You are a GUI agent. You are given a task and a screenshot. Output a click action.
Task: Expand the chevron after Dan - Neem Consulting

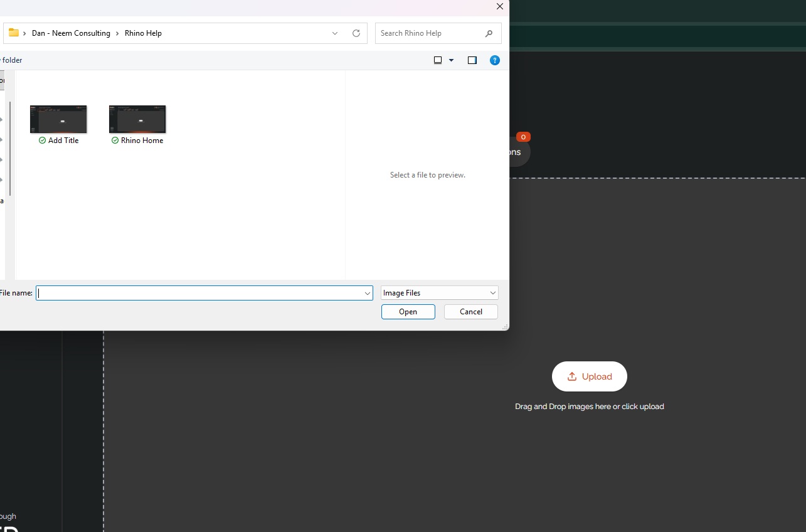pos(117,33)
